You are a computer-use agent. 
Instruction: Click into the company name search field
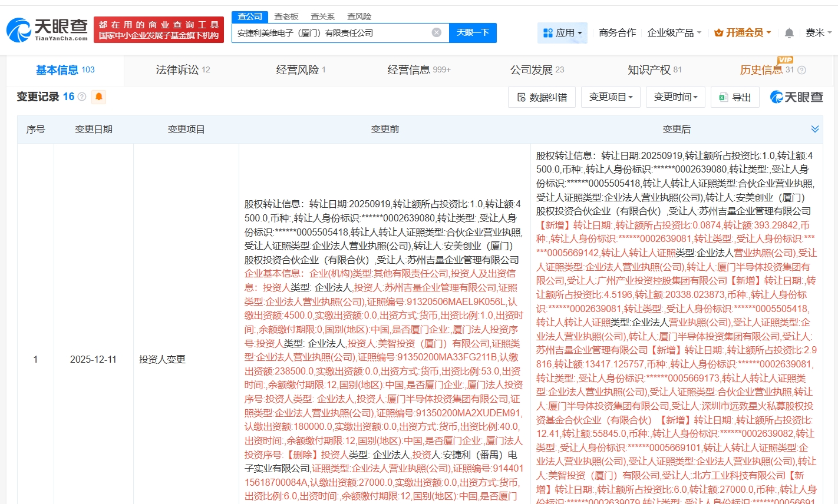click(330, 33)
